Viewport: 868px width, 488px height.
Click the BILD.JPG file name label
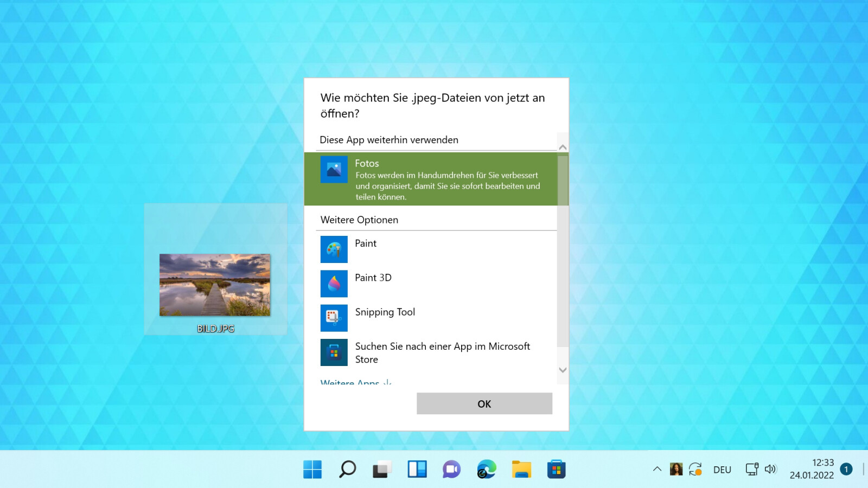tap(215, 329)
